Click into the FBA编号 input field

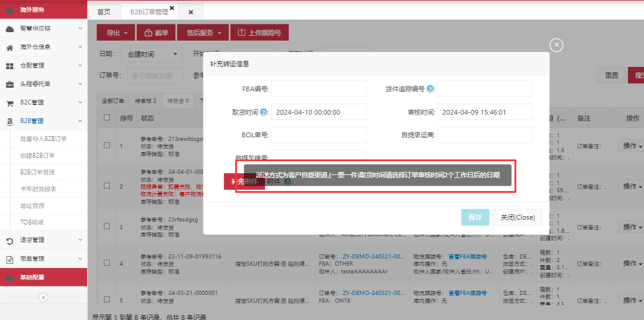[319, 88]
